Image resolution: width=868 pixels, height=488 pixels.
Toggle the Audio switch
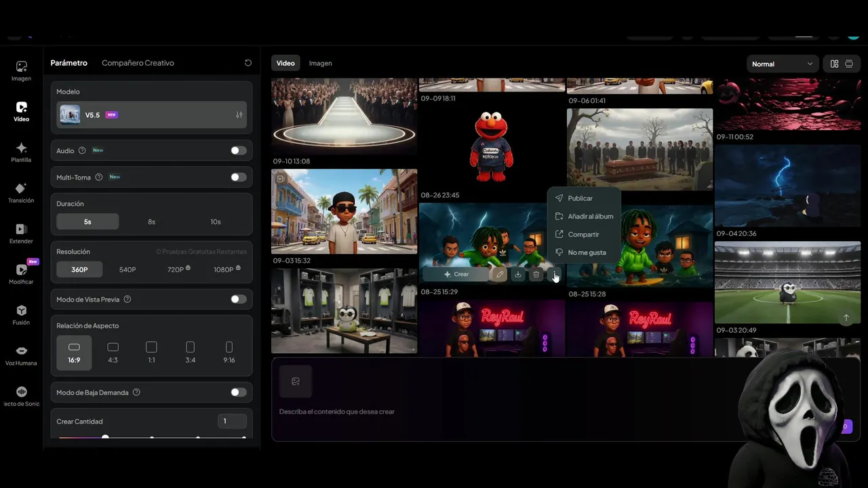(239, 150)
